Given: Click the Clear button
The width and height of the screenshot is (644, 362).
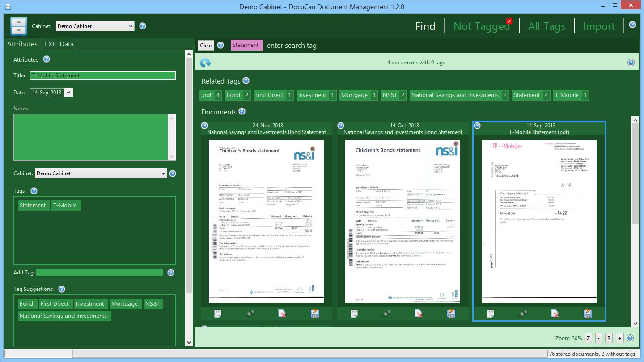Looking at the screenshot, I should click(x=206, y=45).
